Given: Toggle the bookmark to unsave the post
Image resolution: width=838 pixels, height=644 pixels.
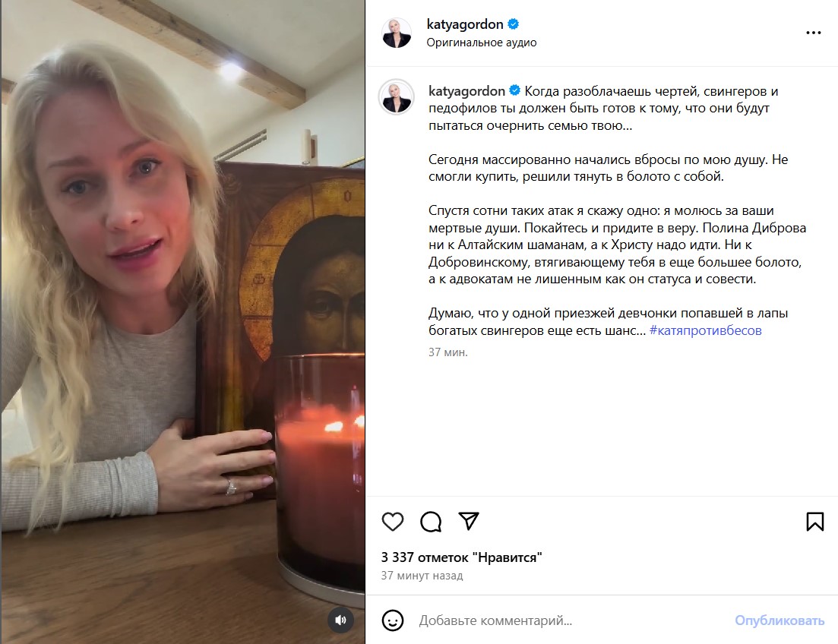Looking at the screenshot, I should click(x=815, y=522).
